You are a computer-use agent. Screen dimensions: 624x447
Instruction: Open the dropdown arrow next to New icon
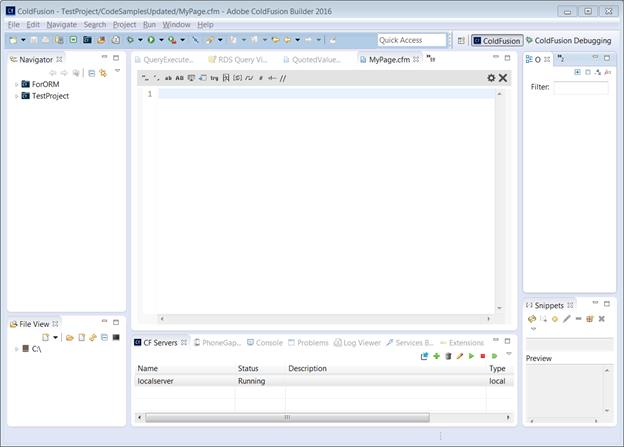pyautogui.click(x=23, y=40)
